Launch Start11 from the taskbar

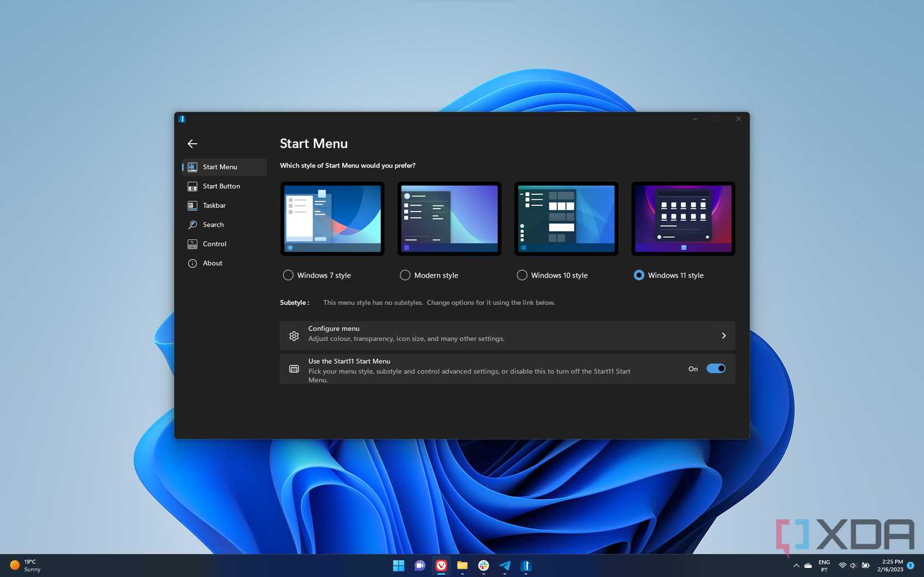point(525,566)
